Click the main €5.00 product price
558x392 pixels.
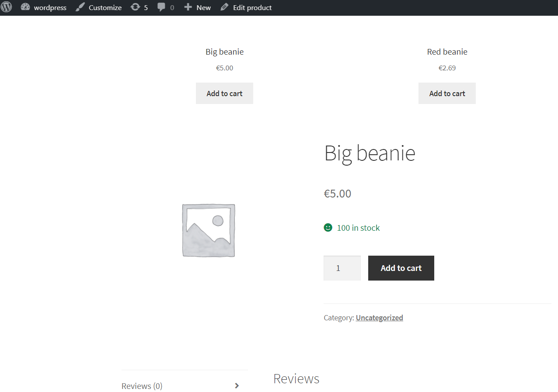(x=337, y=194)
